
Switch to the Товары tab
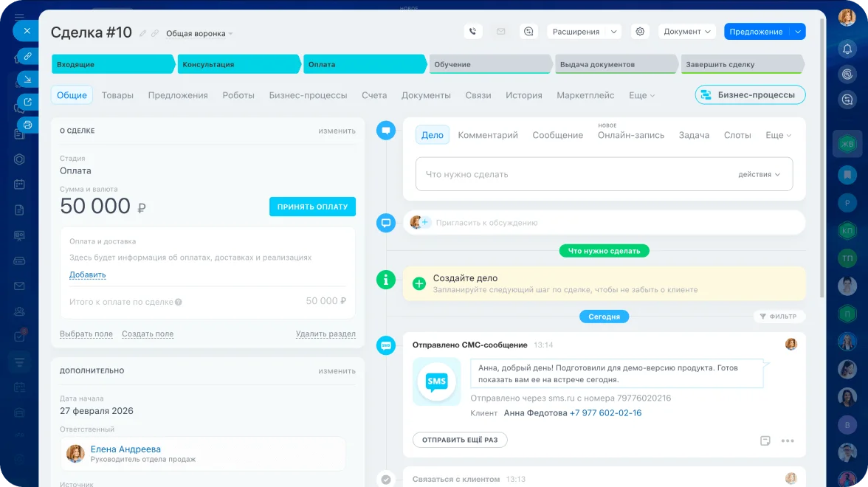coord(117,95)
